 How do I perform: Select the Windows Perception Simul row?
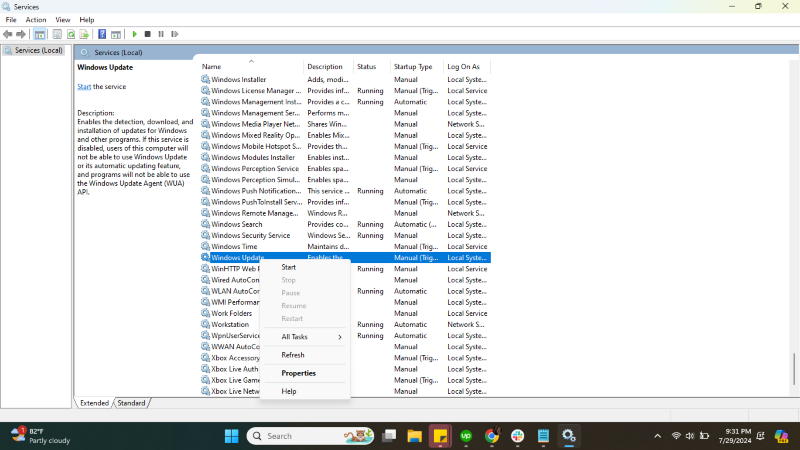(345, 180)
